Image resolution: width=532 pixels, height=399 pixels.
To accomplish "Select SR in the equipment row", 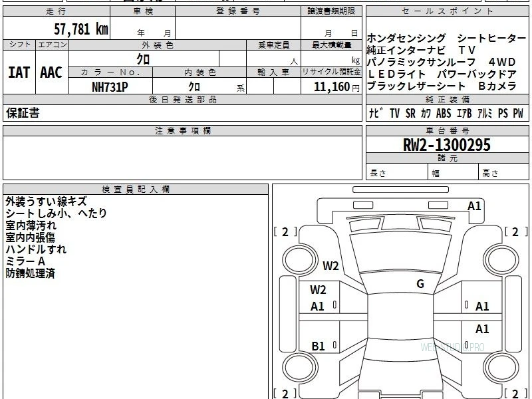I will coord(410,113).
